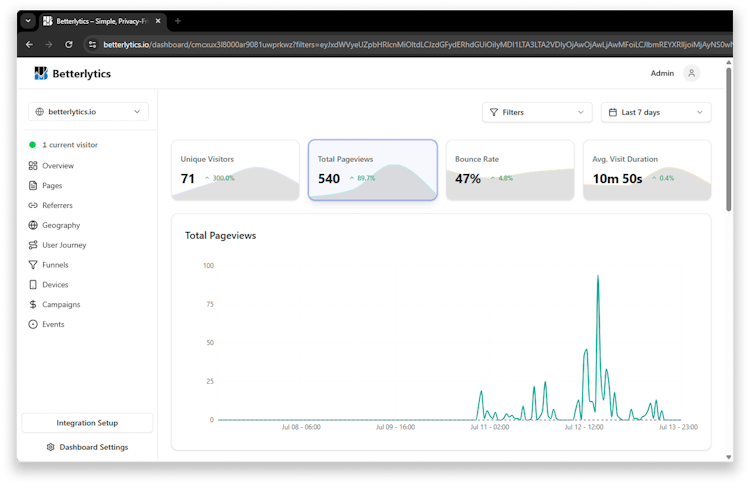The height and width of the screenshot is (485, 750).
Task: Select the Avg. Visit Duration card
Action: click(647, 170)
